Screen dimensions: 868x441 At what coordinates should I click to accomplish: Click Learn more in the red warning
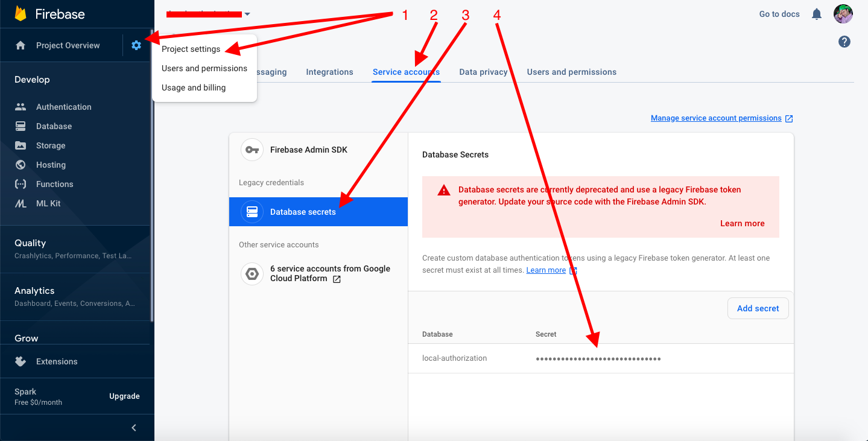tap(742, 223)
